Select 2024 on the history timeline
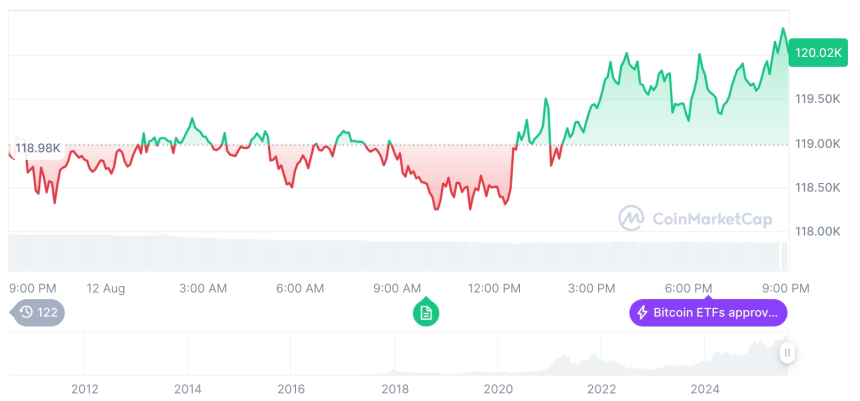 pyautogui.click(x=704, y=388)
